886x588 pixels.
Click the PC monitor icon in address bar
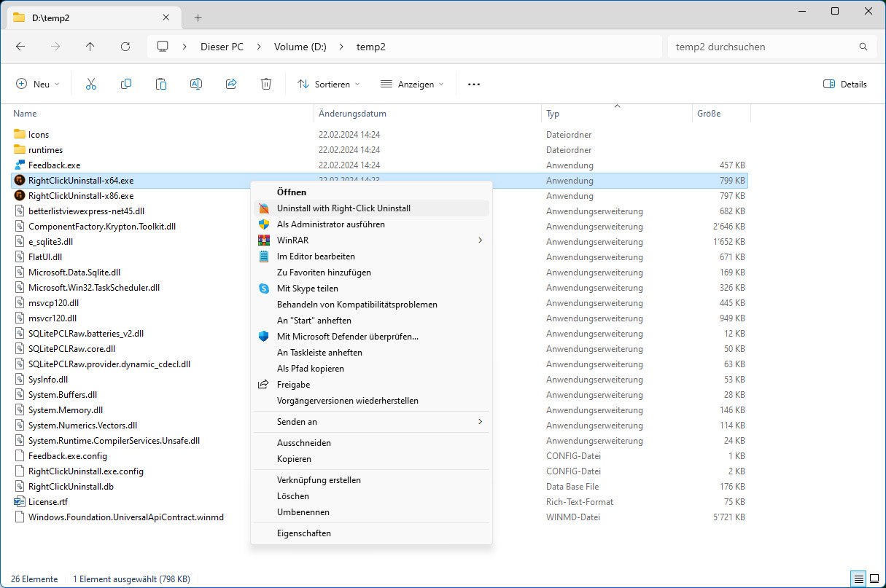click(x=163, y=47)
